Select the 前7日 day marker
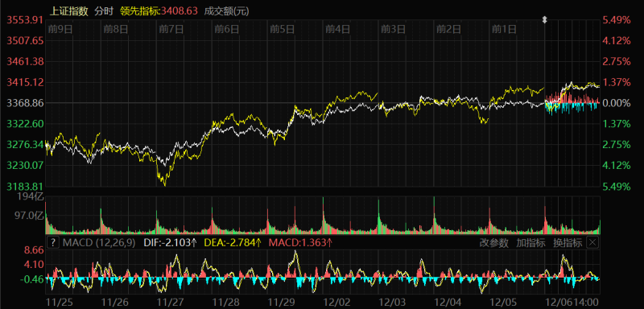 tap(171, 29)
